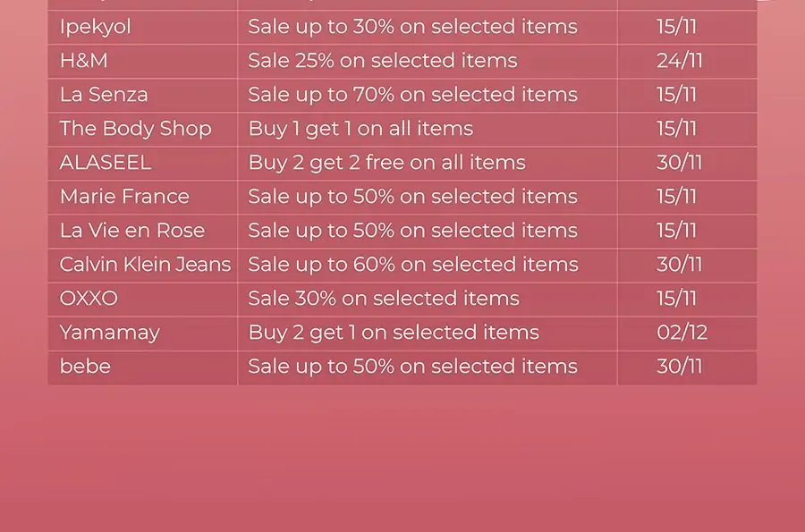The width and height of the screenshot is (805, 532).
Task: Select the Calvin Klein Jeans cell
Action: click(145, 265)
